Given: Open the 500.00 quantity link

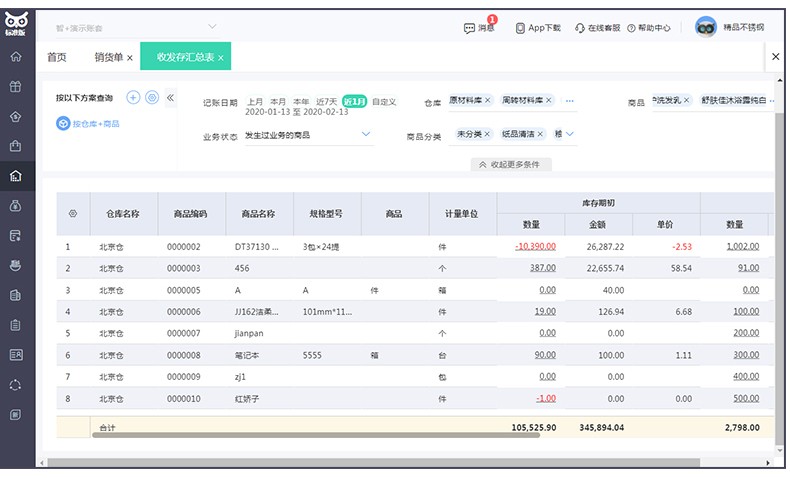Looking at the screenshot, I should (746, 398).
